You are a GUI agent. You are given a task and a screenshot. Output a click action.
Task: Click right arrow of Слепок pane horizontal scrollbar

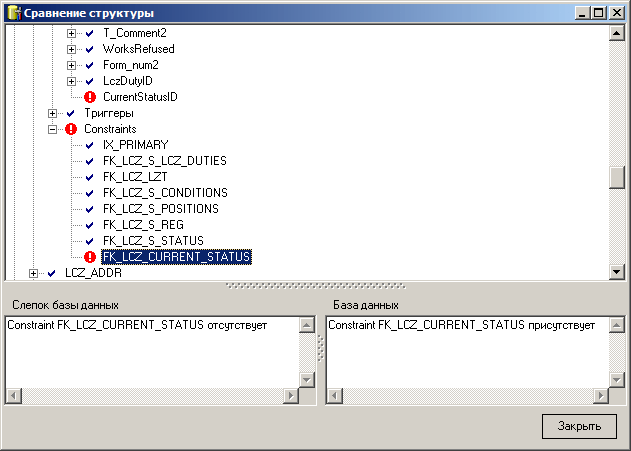click(x=291, y=396)
